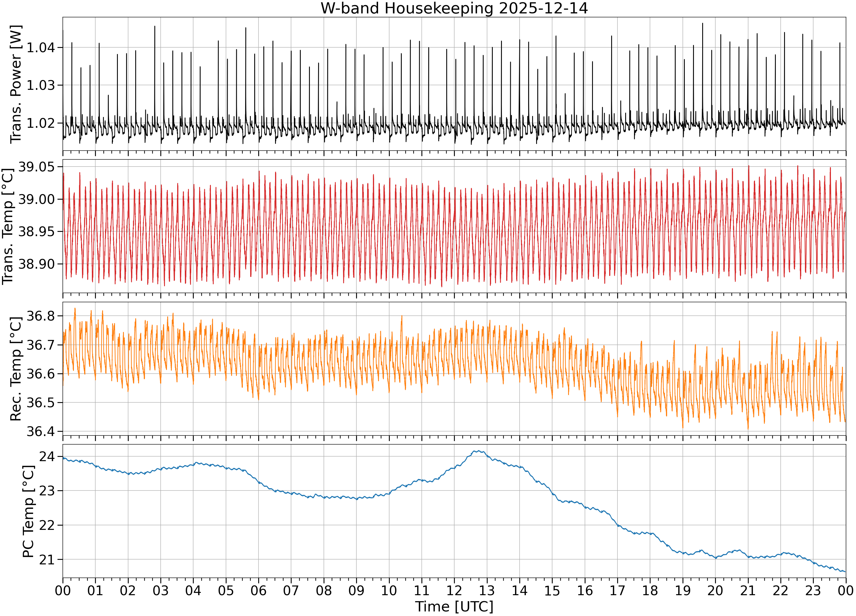
Task: Click the 38.90 tick on transmitter temperature axis
Action: tap(37, 264)
